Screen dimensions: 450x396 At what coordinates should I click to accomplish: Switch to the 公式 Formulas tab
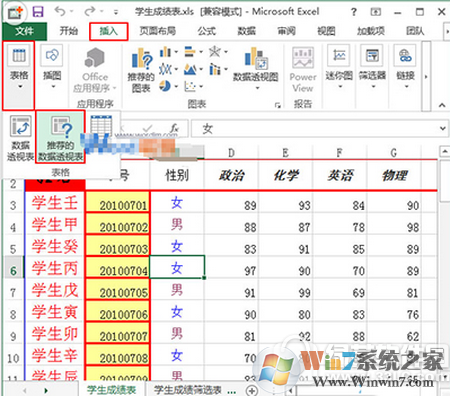(207, 31)
